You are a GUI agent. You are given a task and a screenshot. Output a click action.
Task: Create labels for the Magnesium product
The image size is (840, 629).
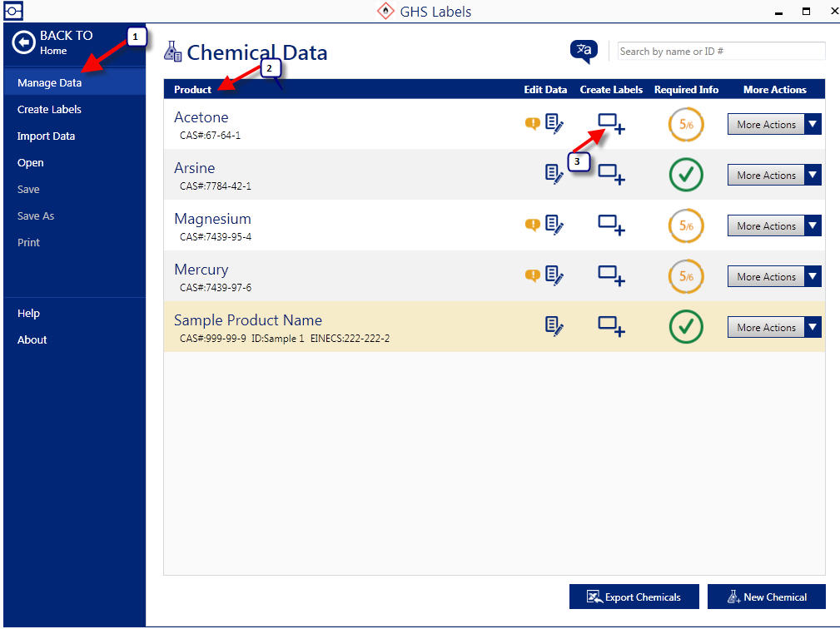click(611, 225)
